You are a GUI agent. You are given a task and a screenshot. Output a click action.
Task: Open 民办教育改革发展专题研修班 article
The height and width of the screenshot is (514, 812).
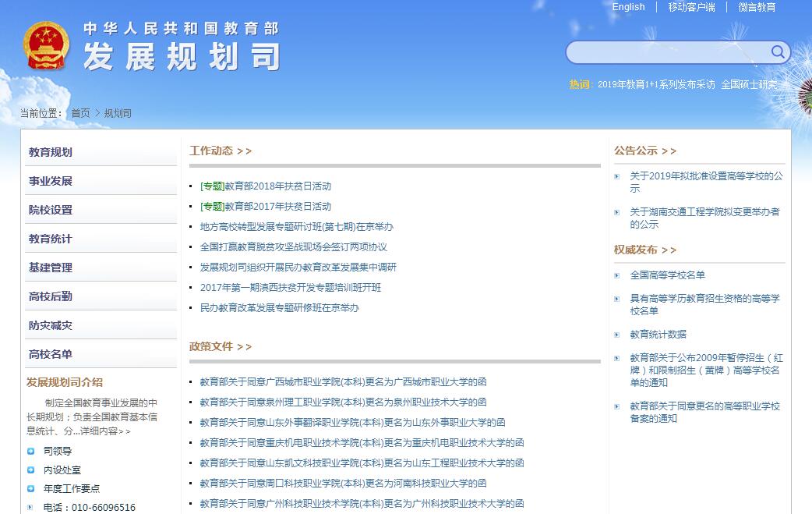pyautogui.click(x=280, y=308)
